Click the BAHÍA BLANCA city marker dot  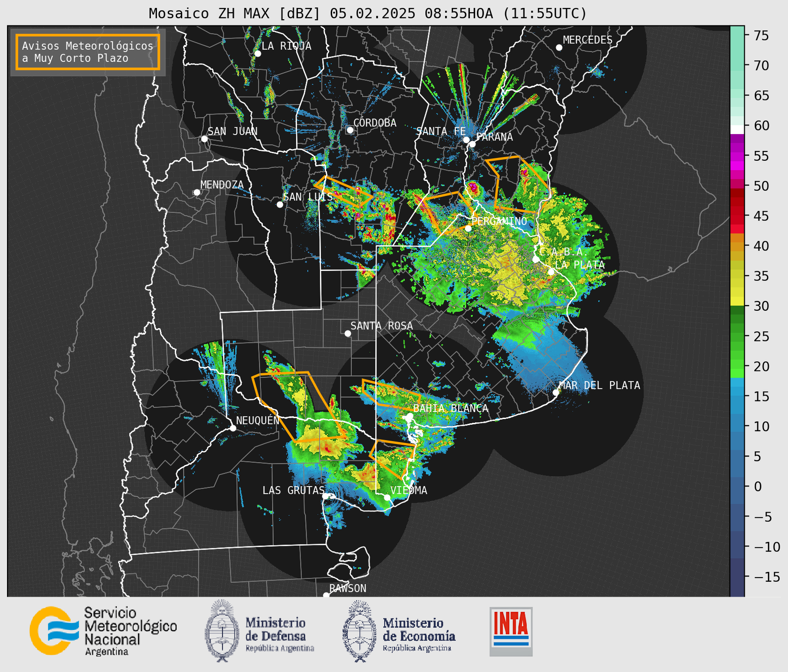coord(410,416)
